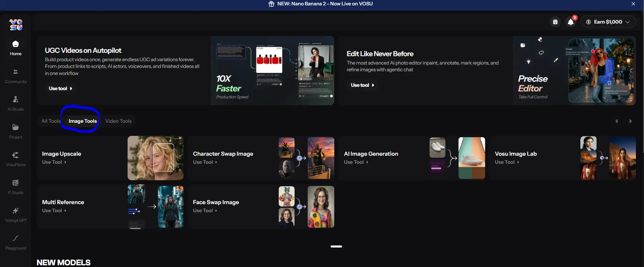This screenshot has height=267, width=644.
Task: Open the Community section
Action: 15,76
